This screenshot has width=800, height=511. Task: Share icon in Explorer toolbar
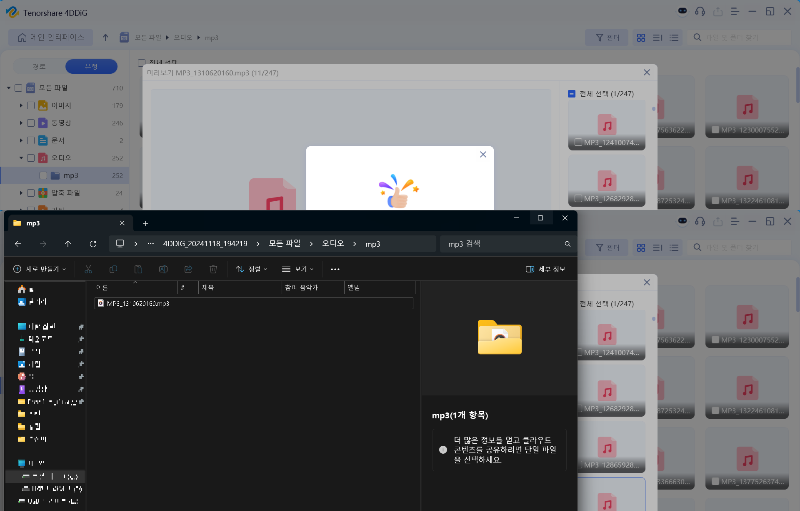tap(188, 269)
